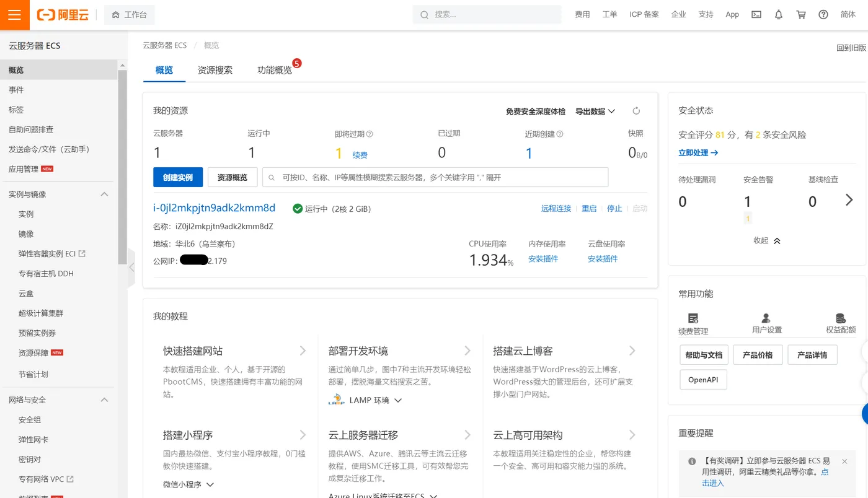Open the notifications bell
The width and height of the screenshot is (868, 498).
pos(779,15)
